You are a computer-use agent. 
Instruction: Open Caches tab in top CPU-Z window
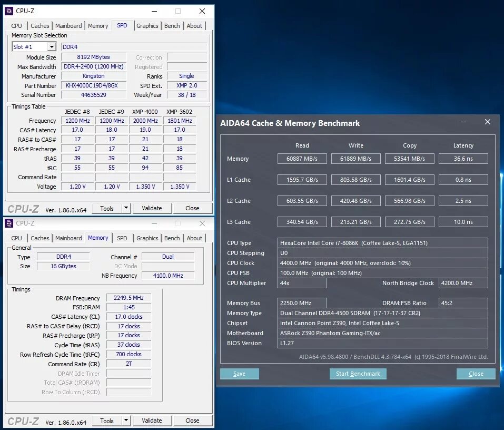point(40,26)
